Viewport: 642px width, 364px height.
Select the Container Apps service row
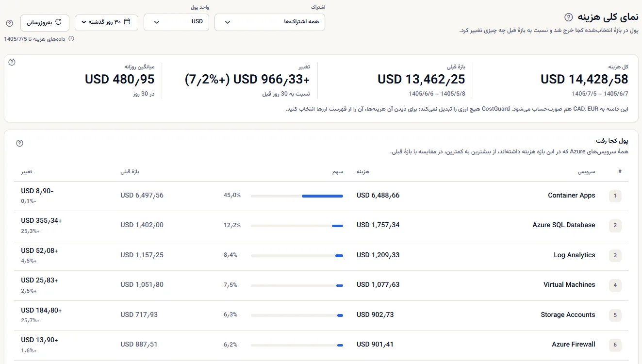(x=321, y=196)
